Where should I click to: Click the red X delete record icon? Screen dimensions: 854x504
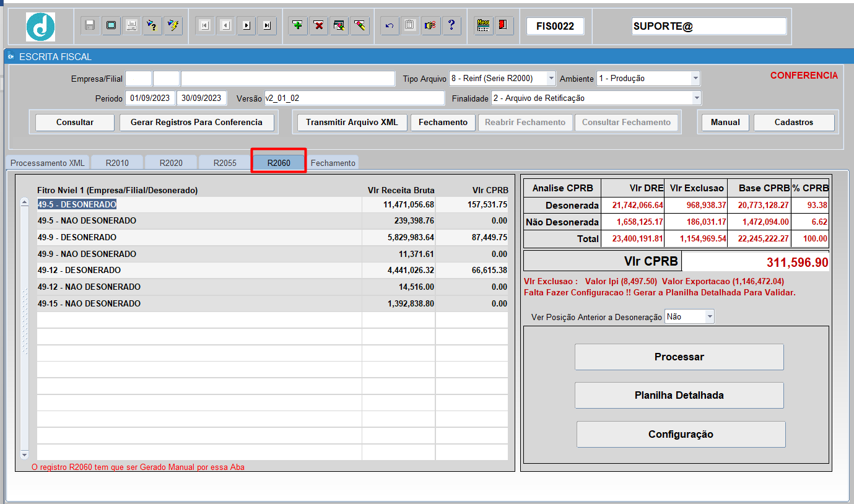coord(319,26)
